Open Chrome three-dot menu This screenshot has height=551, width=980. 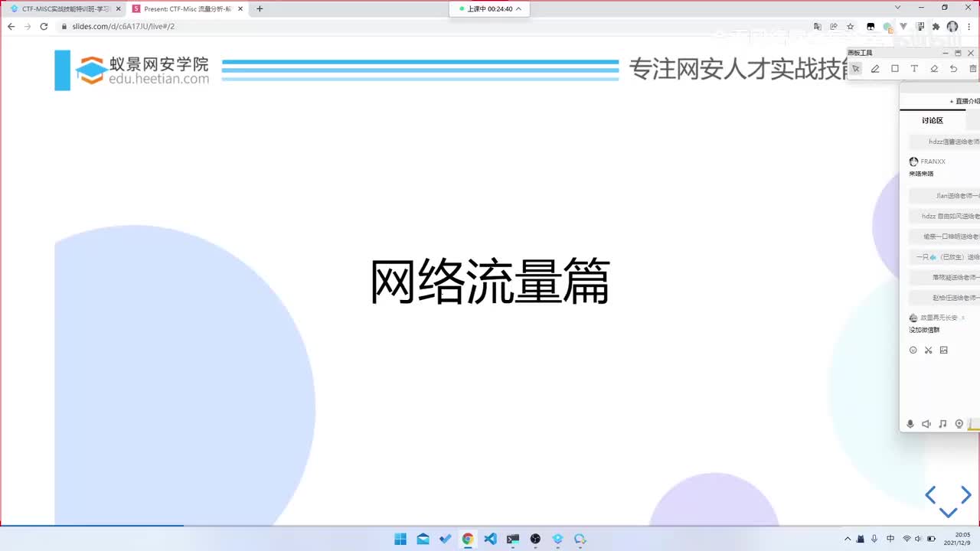[969, 26]
